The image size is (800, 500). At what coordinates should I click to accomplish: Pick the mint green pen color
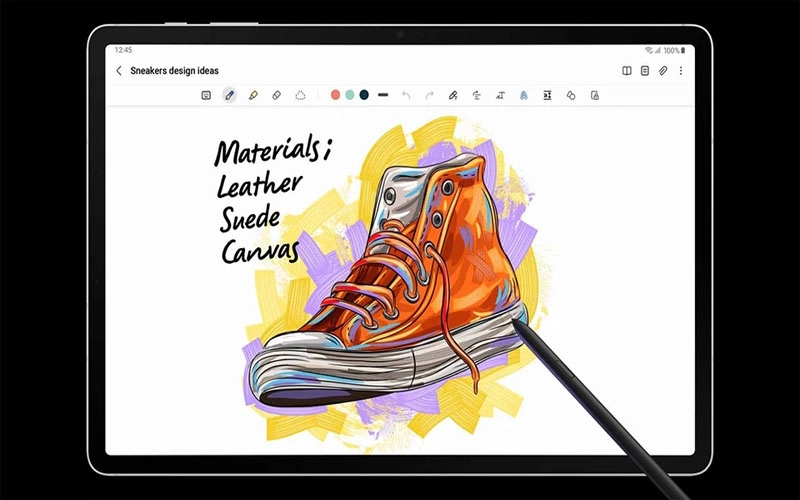pos(349,95)
